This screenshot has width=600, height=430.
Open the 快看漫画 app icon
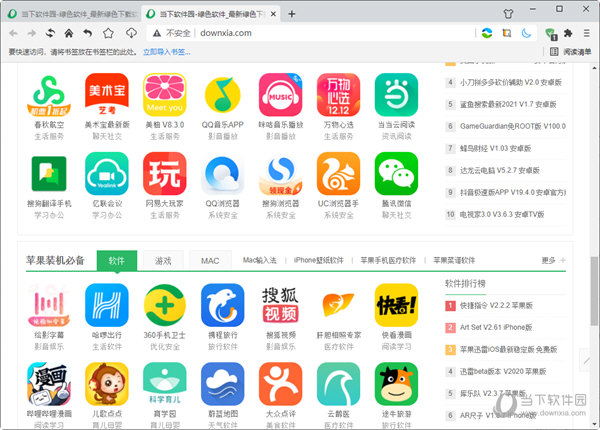[x=396, y=305]
